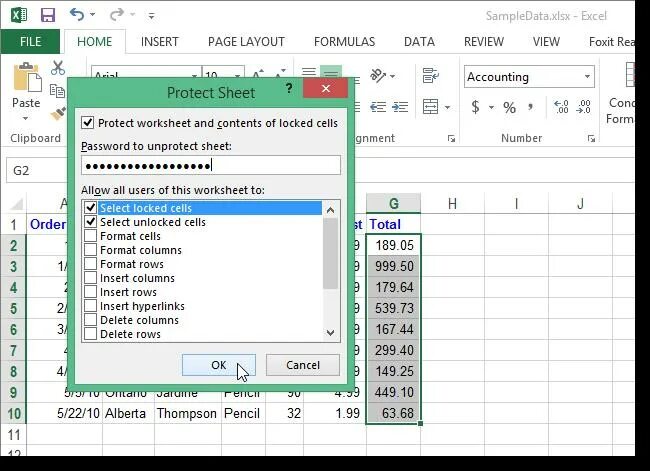Open the Alignment group dialog launcher
The image size is (650, 471).
pos(451,139)
